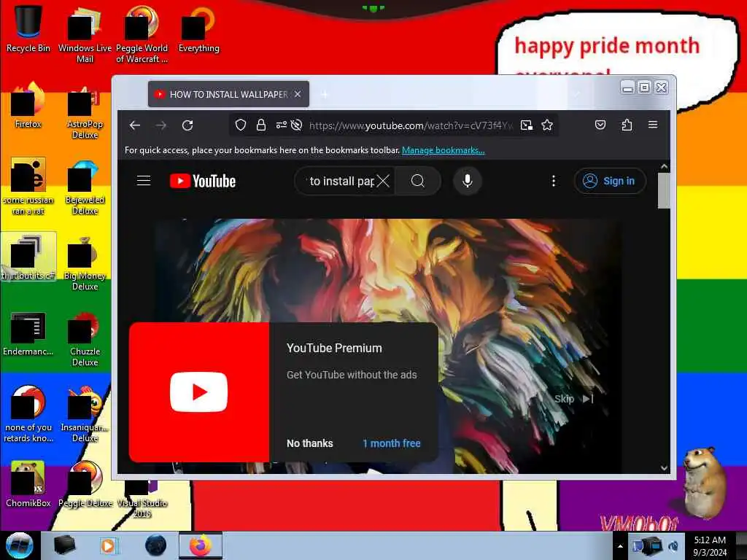Click the Firefox address bar URL

click(411, 125)
